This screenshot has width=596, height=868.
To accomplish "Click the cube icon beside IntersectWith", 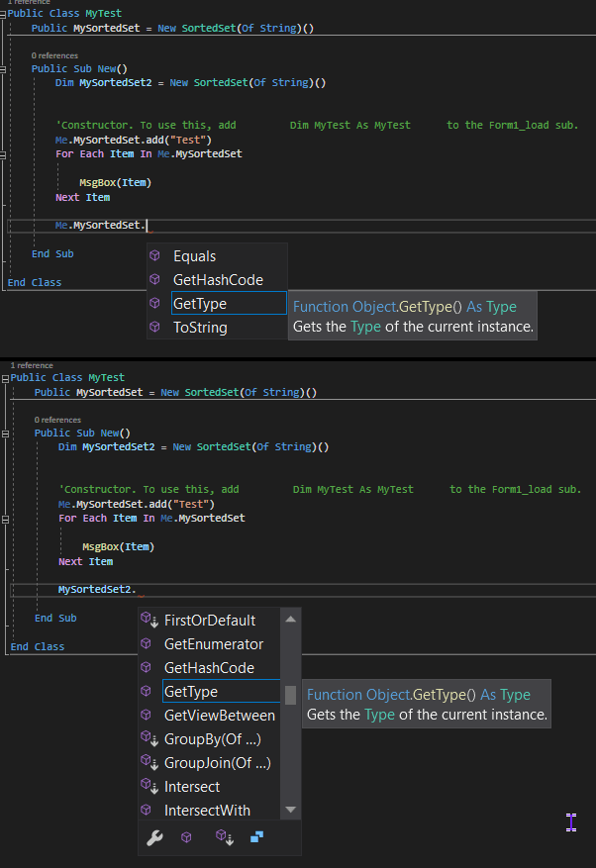I will click(147, 811).
